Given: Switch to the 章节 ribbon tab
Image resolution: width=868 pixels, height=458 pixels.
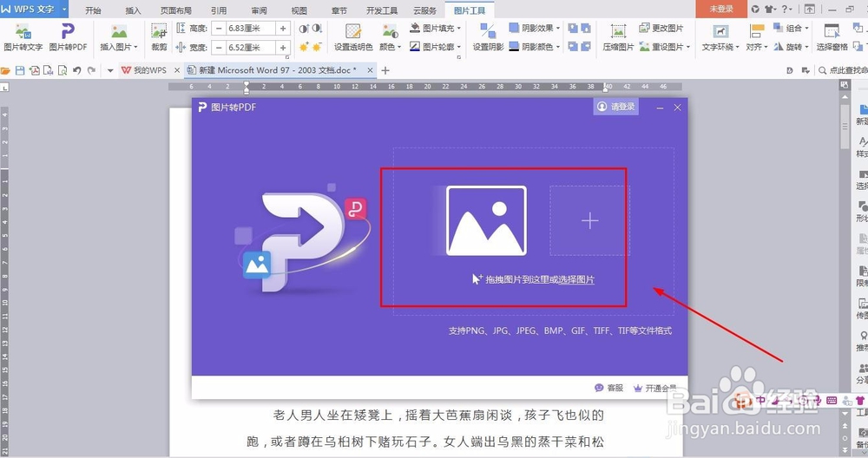Looking at the screenshot, I should coord(339,10).
